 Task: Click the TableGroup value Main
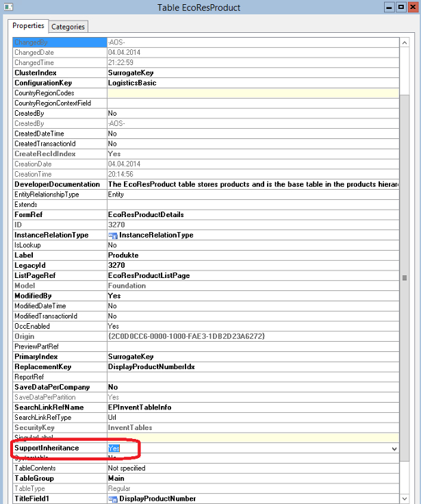point(116,478)
